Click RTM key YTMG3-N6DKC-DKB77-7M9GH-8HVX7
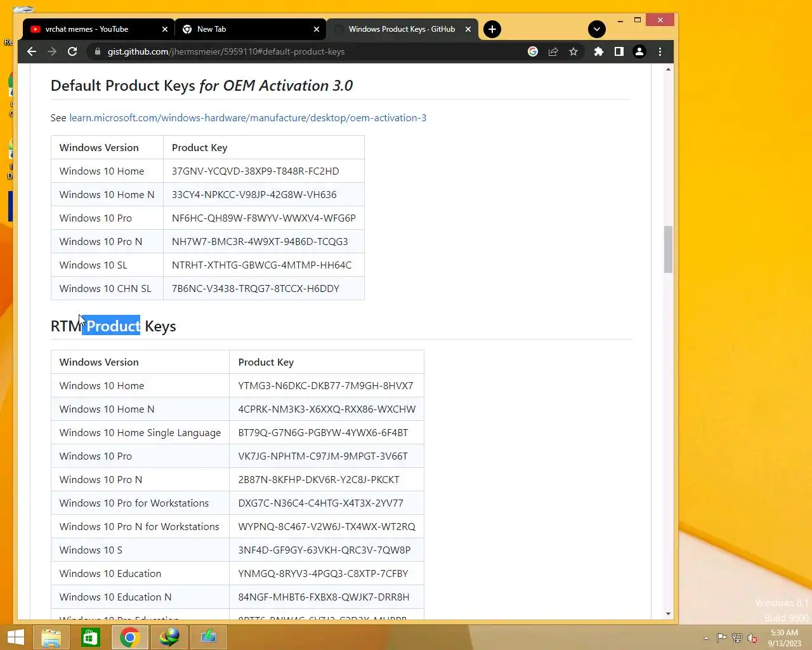 tap(325, 386)
